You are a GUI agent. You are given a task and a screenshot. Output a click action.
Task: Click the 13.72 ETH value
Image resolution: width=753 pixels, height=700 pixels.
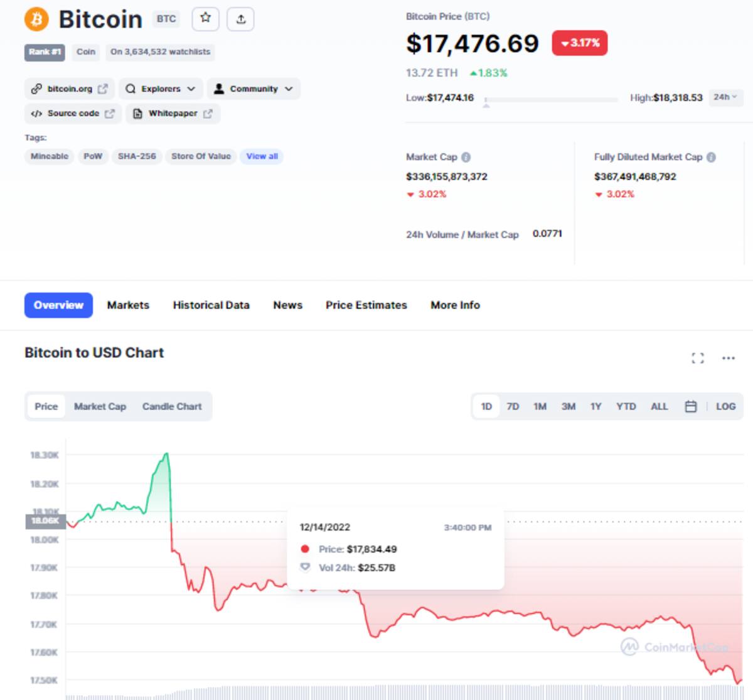[x=432, y=73]
